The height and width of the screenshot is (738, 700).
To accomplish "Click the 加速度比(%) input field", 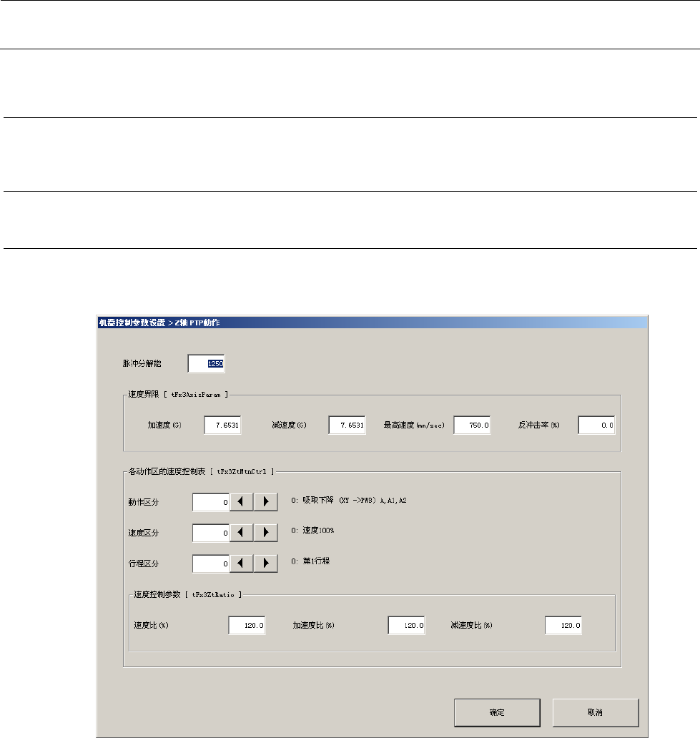I will [407, 626].
